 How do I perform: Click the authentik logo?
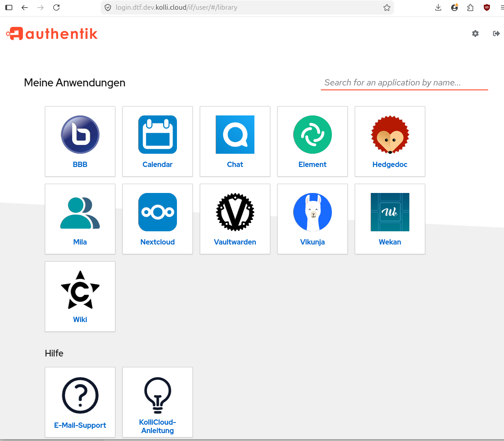[x=52, y=33]
